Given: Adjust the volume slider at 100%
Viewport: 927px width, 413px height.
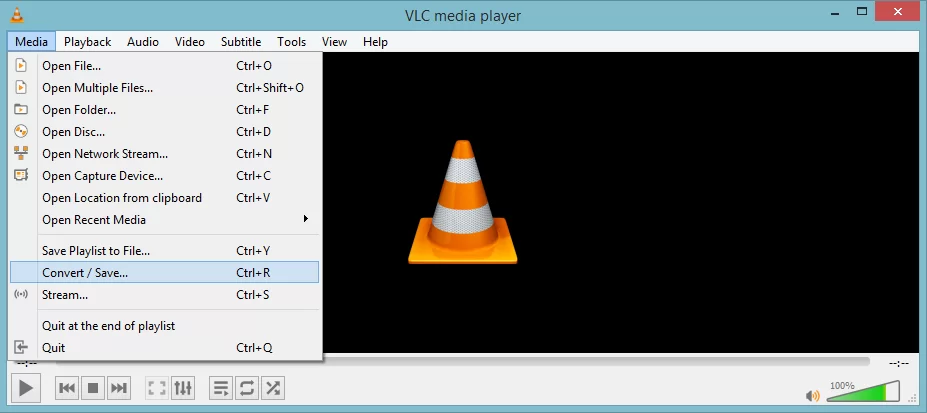Looking at the screenshot, I should (x=863, y=392).
